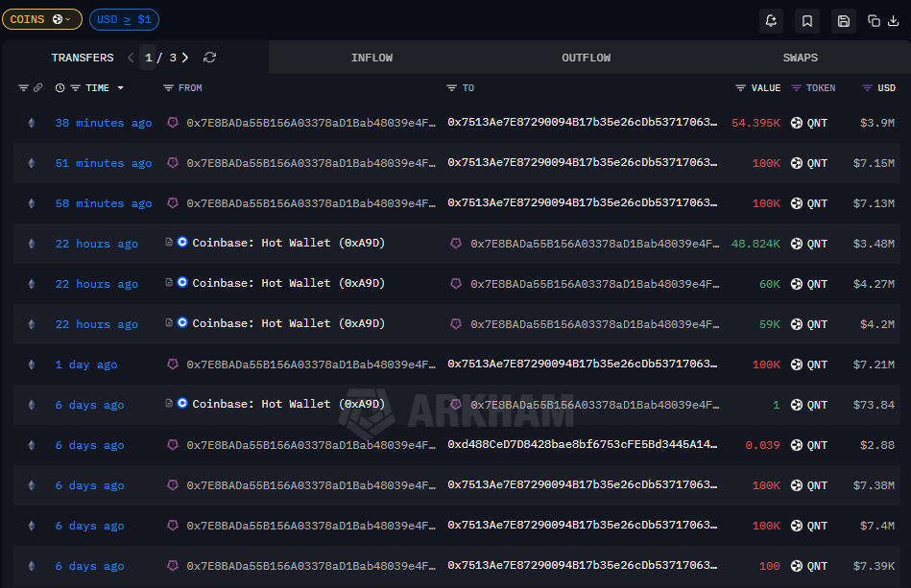
Task: Switch to the INFLOW tab
Action: click(x=372, y=58)
